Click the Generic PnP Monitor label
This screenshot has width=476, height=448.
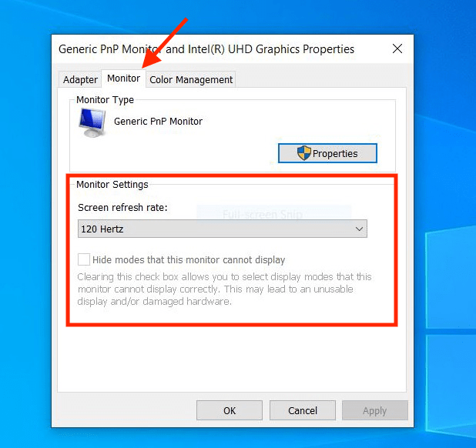pos(158,122)
